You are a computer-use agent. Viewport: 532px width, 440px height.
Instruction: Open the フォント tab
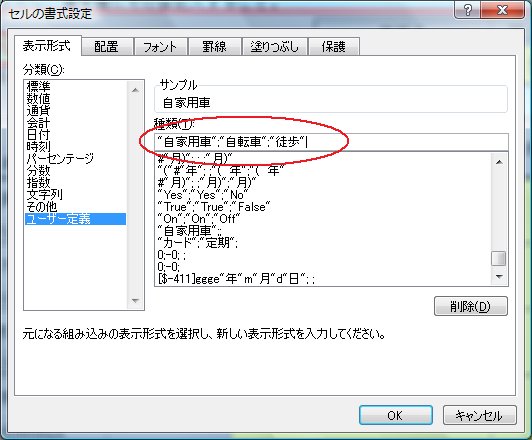160,46
